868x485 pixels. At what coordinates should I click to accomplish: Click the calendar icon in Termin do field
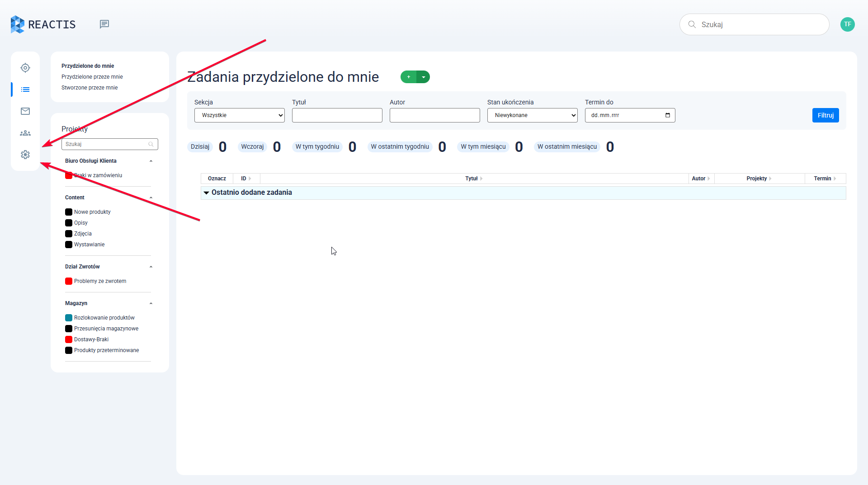[x=667, y=115]
